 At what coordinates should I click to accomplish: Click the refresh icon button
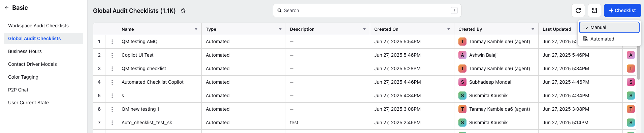pos(578,10)
